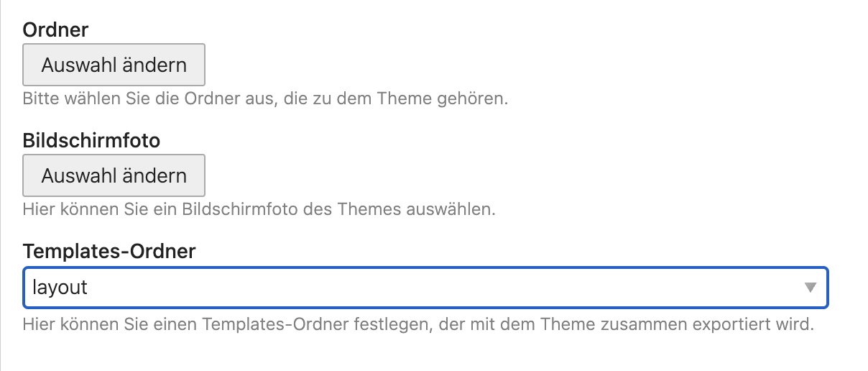Open the Templates-Ordner dropdown

425,288
